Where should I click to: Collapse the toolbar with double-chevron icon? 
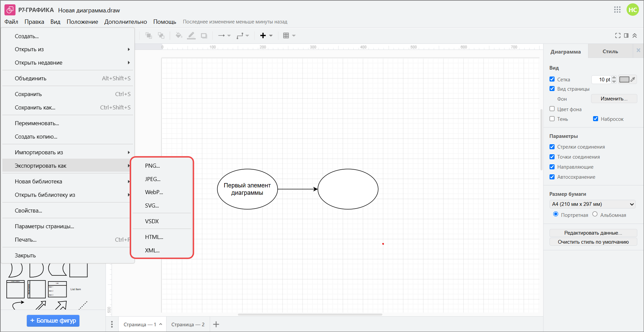tap(635, 35)
